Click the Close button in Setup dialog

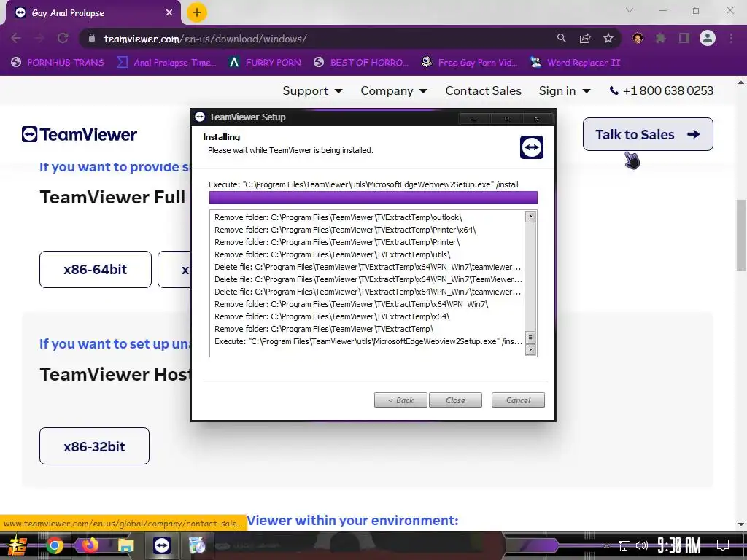tap(455, 400)
